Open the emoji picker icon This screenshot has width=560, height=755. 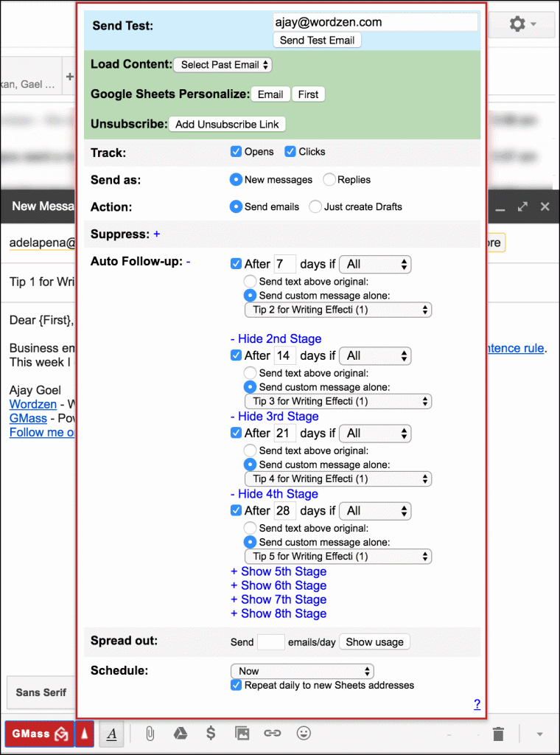click(304, 734)
